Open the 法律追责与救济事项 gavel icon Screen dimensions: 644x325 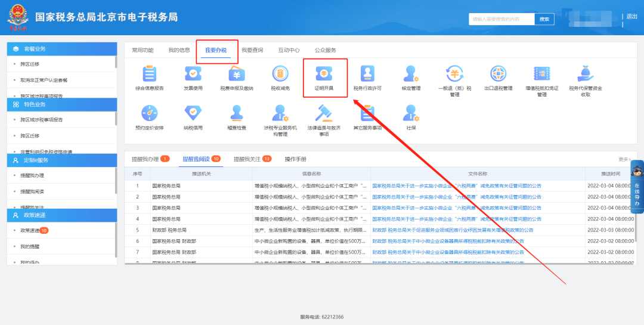[x=324, y=113]
